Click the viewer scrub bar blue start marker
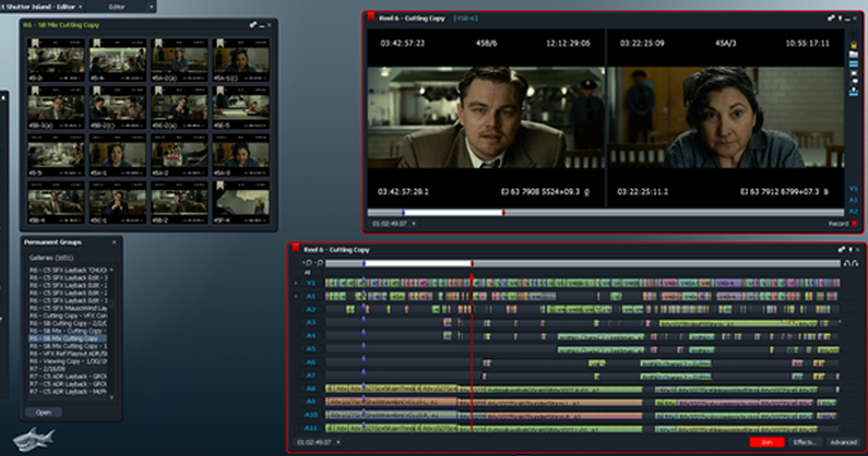868x456 pixels. (403, 213)
